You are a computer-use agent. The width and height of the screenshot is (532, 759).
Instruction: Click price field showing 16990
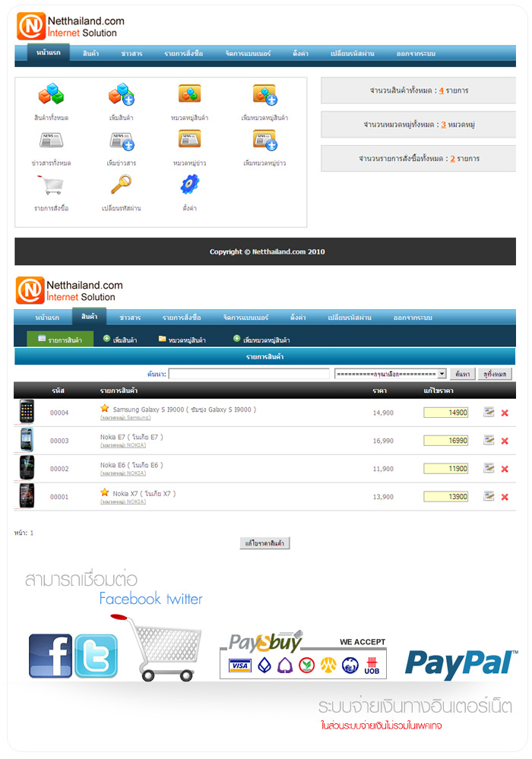(x=446, y=441)
